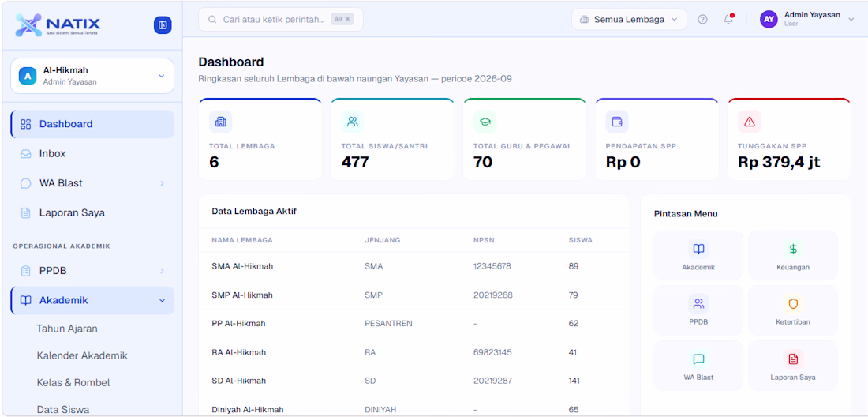Click the Tunggakan SPP warning icon

point(750,122)
